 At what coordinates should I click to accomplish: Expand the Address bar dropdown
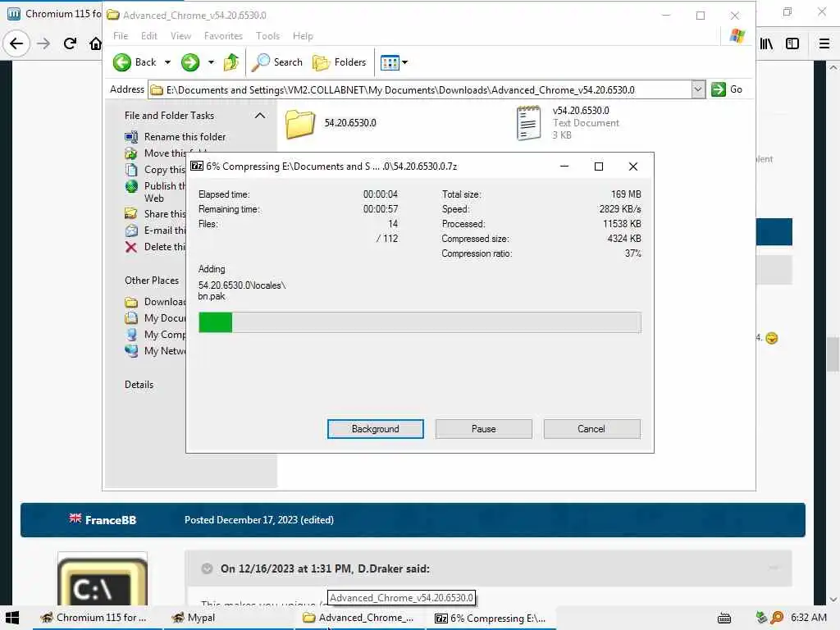click(697, 89)
